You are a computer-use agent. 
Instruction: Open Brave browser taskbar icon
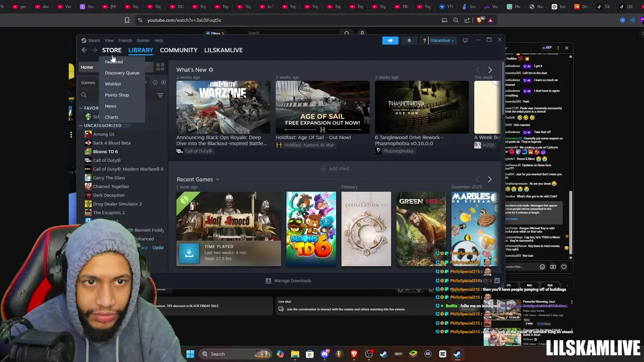coord(354,354)
